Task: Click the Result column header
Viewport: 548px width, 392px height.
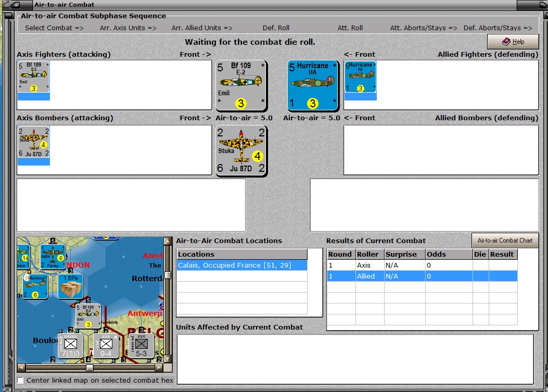Action: 503,254
